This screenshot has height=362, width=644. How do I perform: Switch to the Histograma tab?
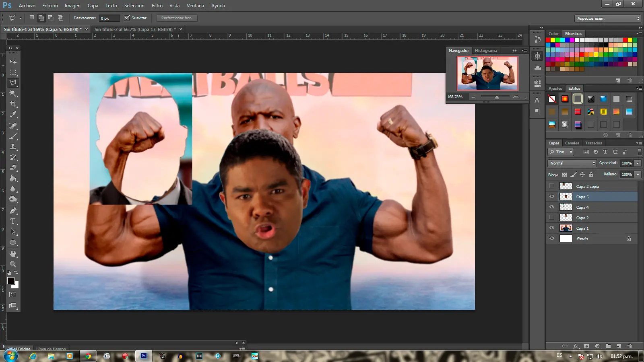pyautogui.click(x=486, y=51)
